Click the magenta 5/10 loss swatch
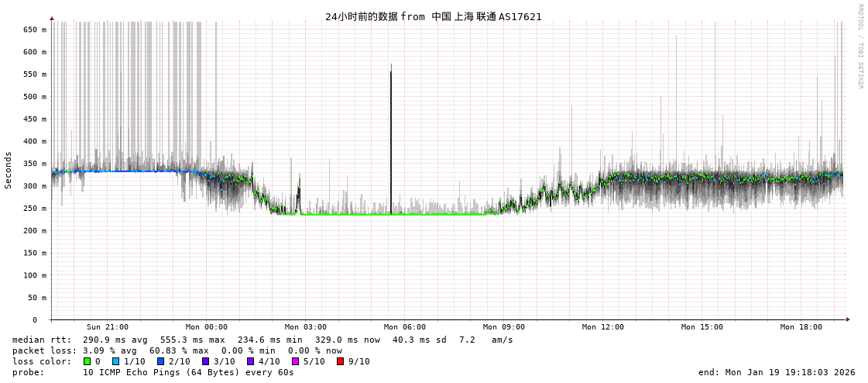The image size is (868, 383). (x=295, y=361)
